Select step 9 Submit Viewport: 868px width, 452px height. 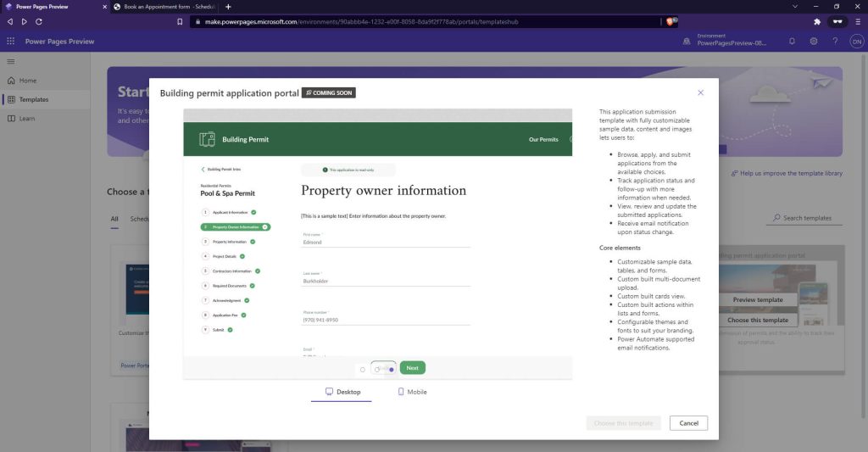pos(217,330)
